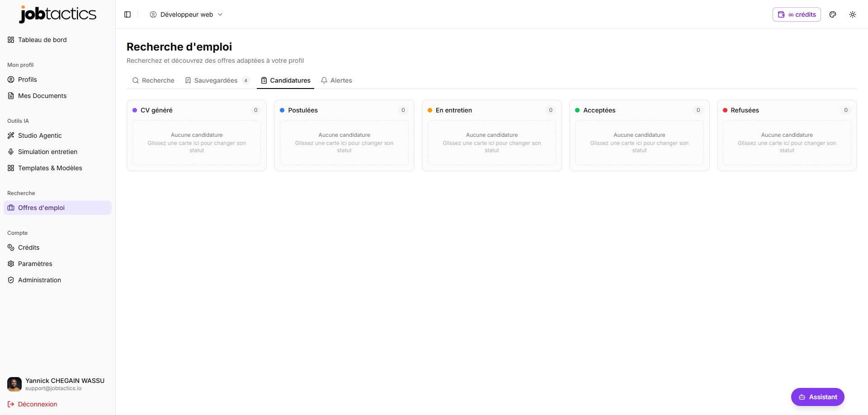This screenshot has height=415, width=868.
Task: Click Yannick CHEGAIN WASSU avatar photo
Action: coord(14,384)
